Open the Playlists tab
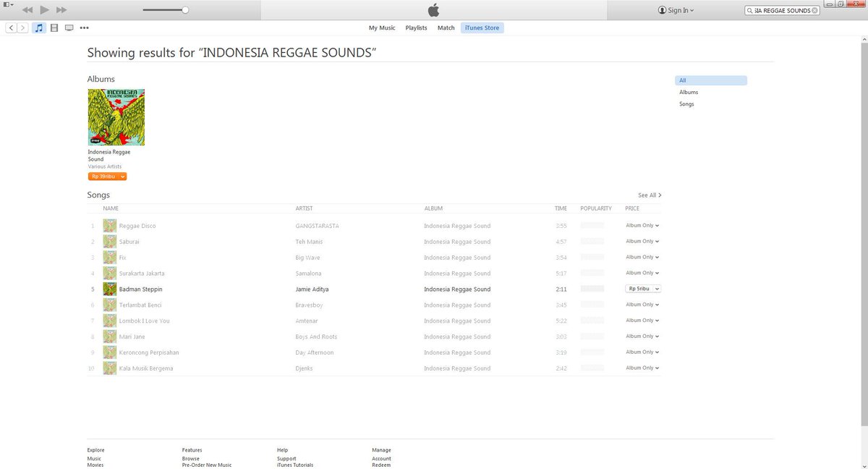 416,28
